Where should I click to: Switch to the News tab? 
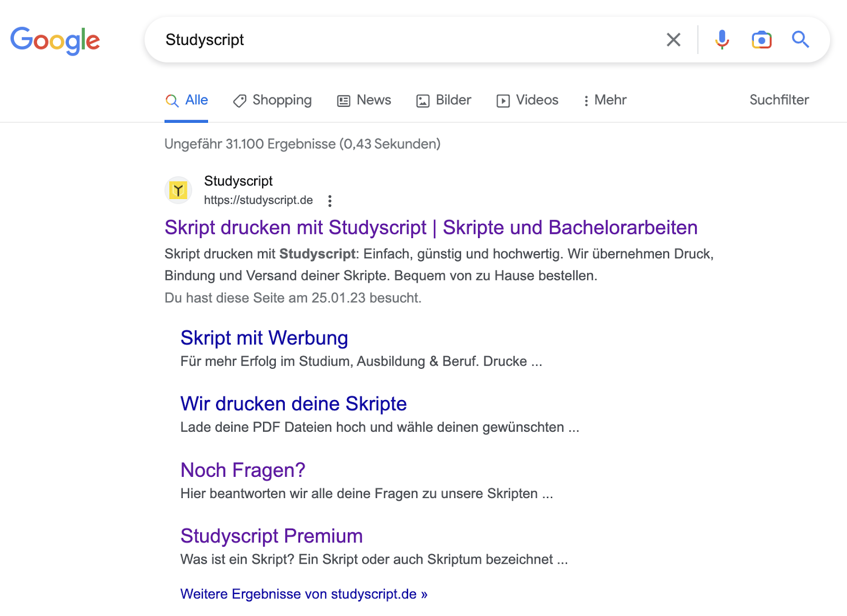[x=364, y=100]
